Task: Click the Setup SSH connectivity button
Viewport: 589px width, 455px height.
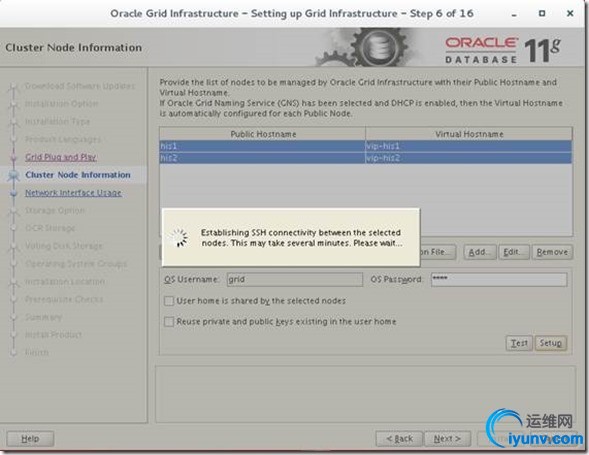Action: pos(551,343)
